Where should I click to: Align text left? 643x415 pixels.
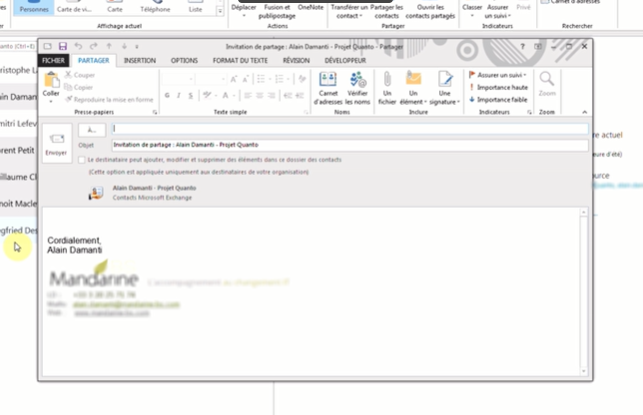click(248, 96)
